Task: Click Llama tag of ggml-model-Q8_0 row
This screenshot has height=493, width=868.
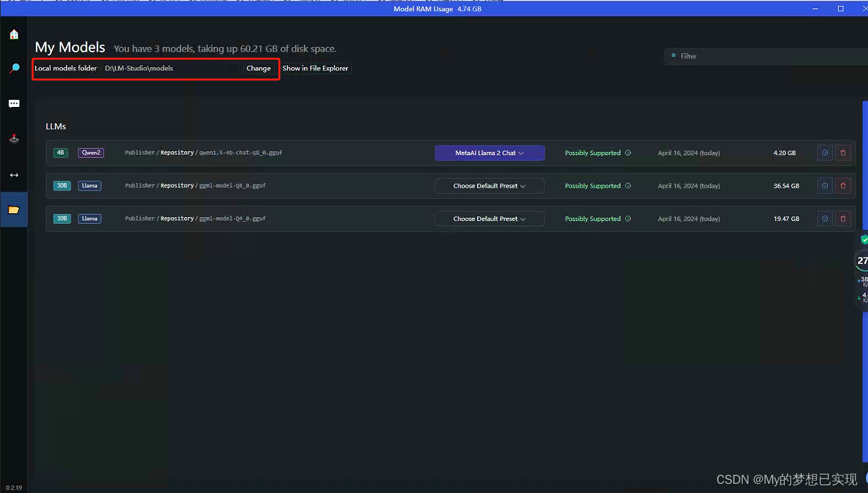Action: (89, 186)
